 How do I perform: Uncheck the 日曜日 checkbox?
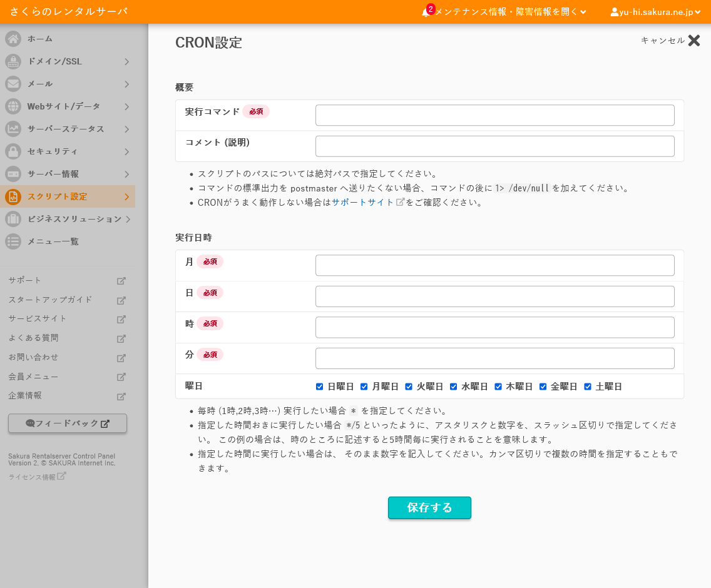(319, 387)
